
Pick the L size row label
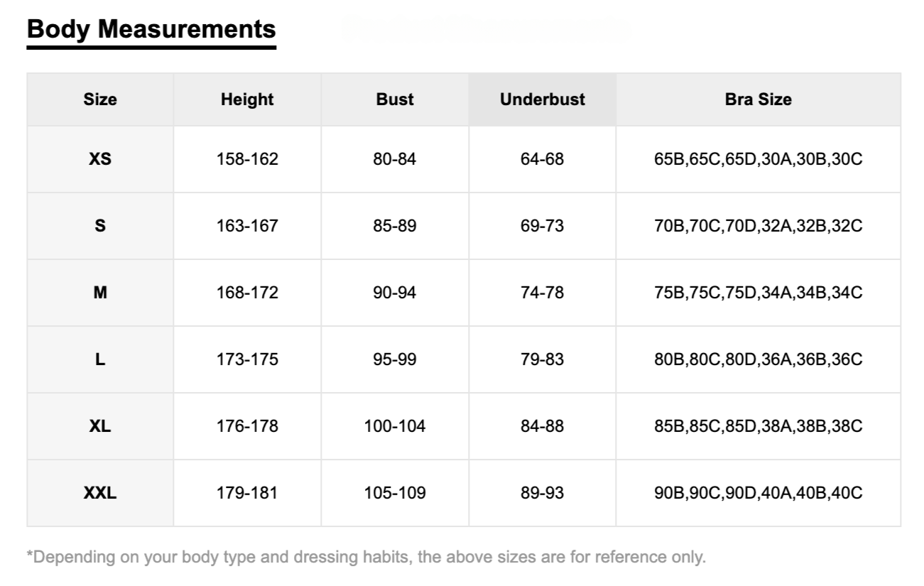click(x=100, y=359)
